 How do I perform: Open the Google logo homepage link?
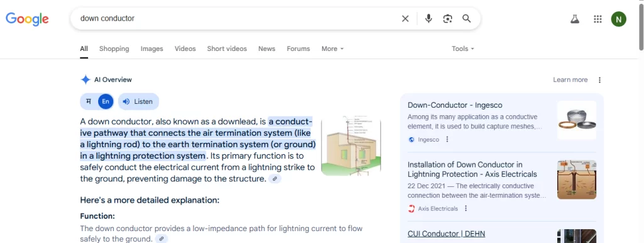27,19
